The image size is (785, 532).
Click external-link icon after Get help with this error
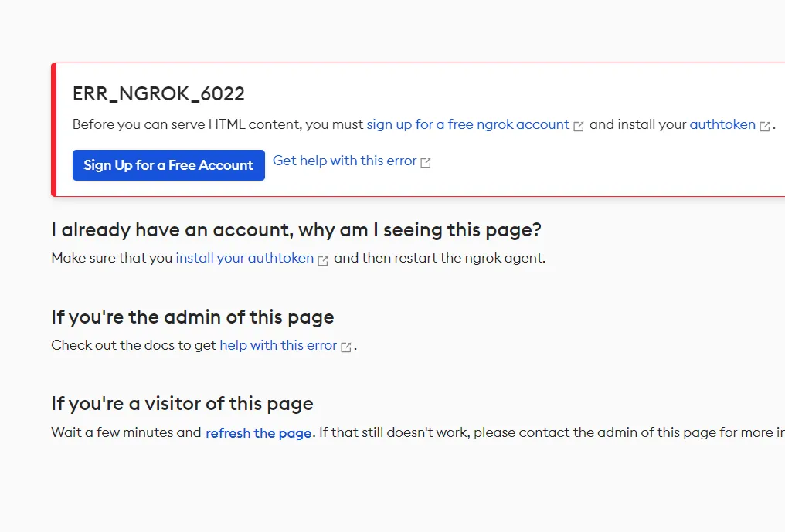point(426,162)
